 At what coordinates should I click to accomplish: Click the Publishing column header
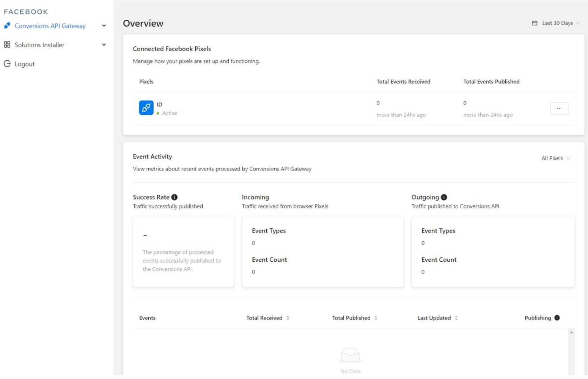point(538,318)
